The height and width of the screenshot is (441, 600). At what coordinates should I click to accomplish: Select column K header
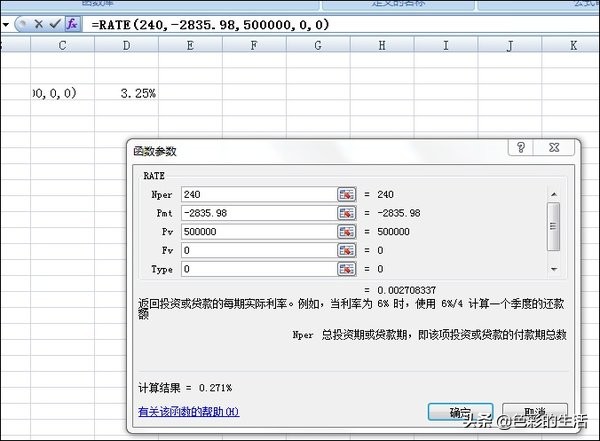pyautogui.click(x=573, y=46)
